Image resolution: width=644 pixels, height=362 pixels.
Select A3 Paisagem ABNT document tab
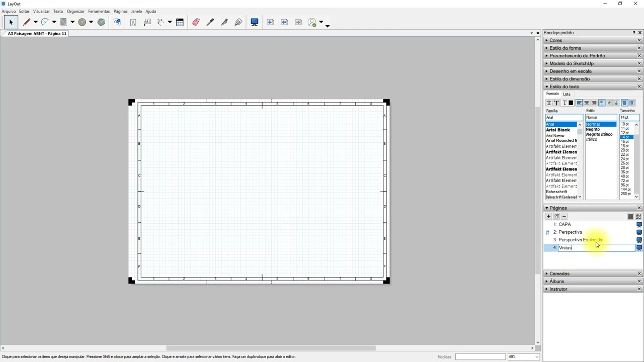37,33
